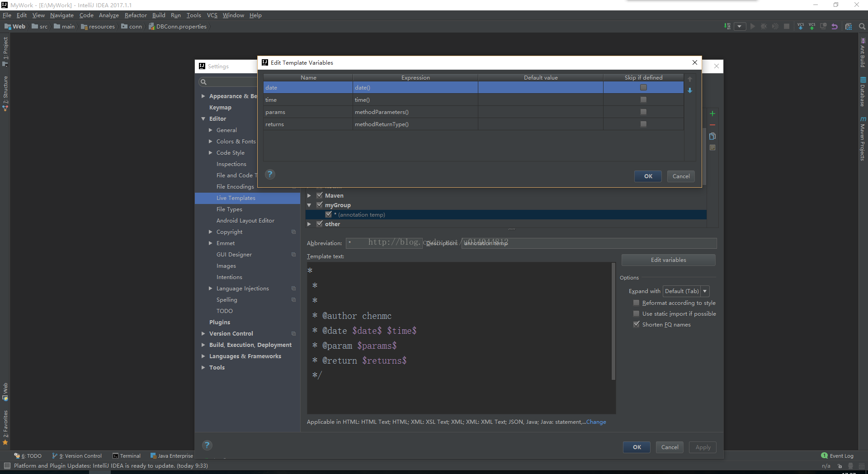Viewport: 868px width, 474px height.
Task: Open the Project Structure icon in toolbar
Action: point(849,26)
